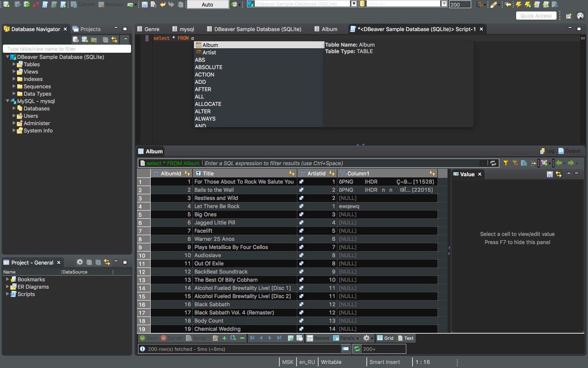588x368 pixels.
Task: Open the transaction log dropdown
Action: (236, 4)
